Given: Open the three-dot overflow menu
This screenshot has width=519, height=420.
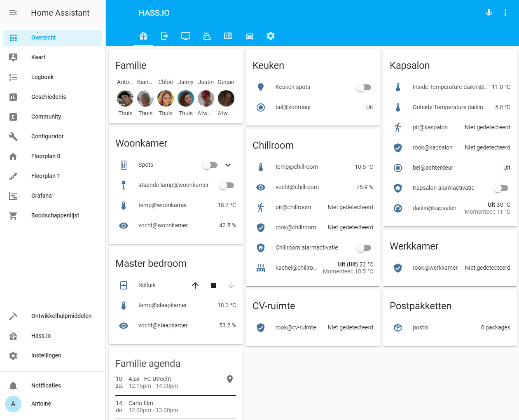Looking at the screenshot, I should 505,13.
